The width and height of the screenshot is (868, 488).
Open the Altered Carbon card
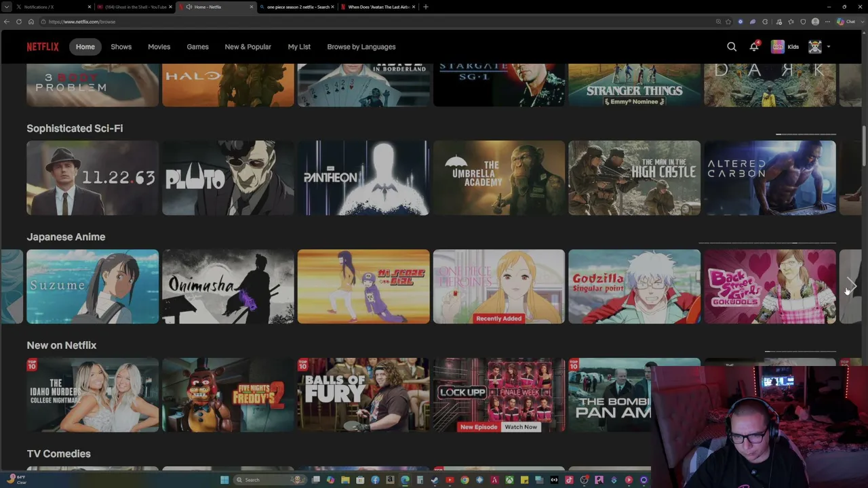pyautogui.click(x=770, y=178)
